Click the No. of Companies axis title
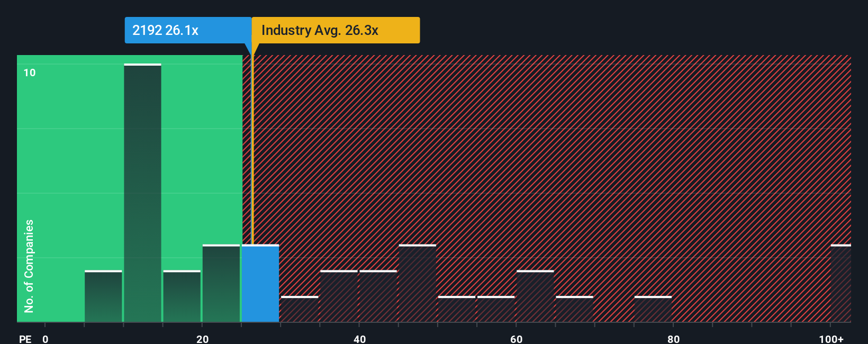This screenshot has height=344, width=868. tap(29, 266)
